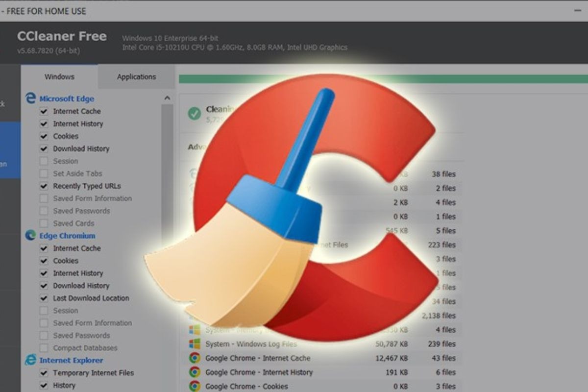Click the 6 files count
The image size is (588, 392).
tap(445, 372)
